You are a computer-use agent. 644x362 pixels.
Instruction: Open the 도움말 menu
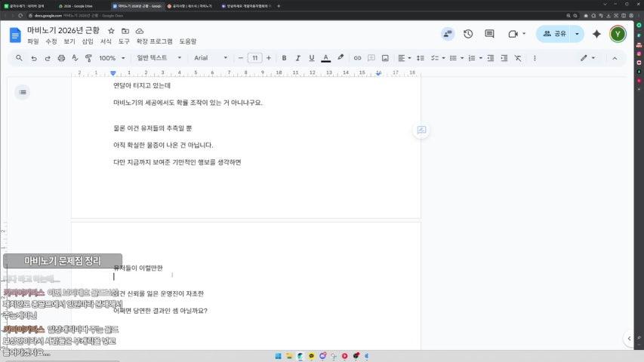188,41
